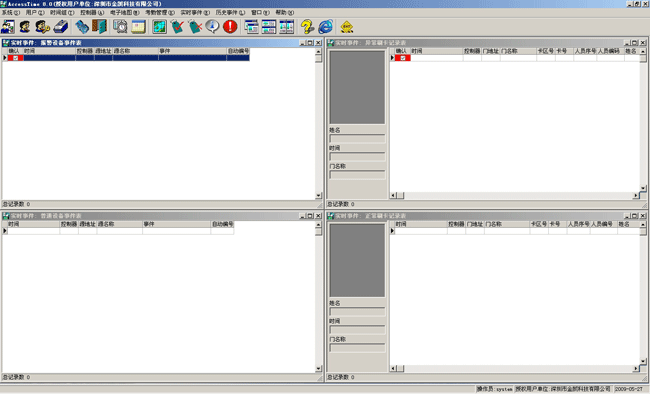This screenshot has width=650, height=394.
Task: Click the 异常刷卡记录表 window title icon
Action: [x=330, y=43]
